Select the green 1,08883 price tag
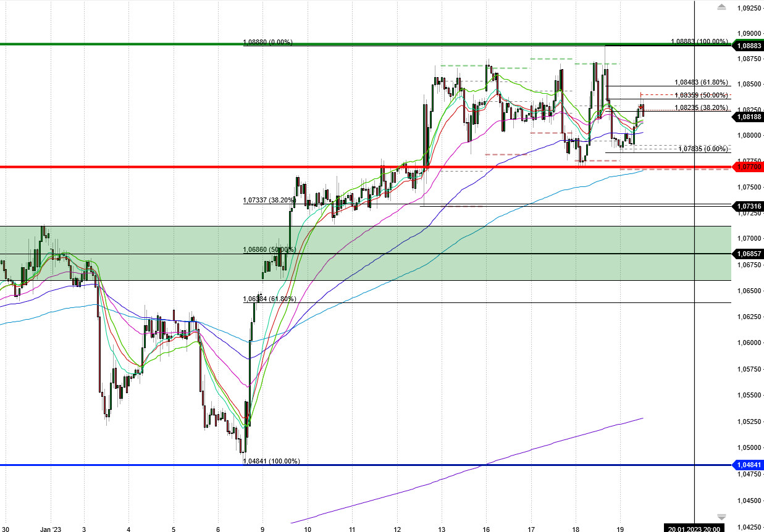764x532 pixels. click(748, 46)
